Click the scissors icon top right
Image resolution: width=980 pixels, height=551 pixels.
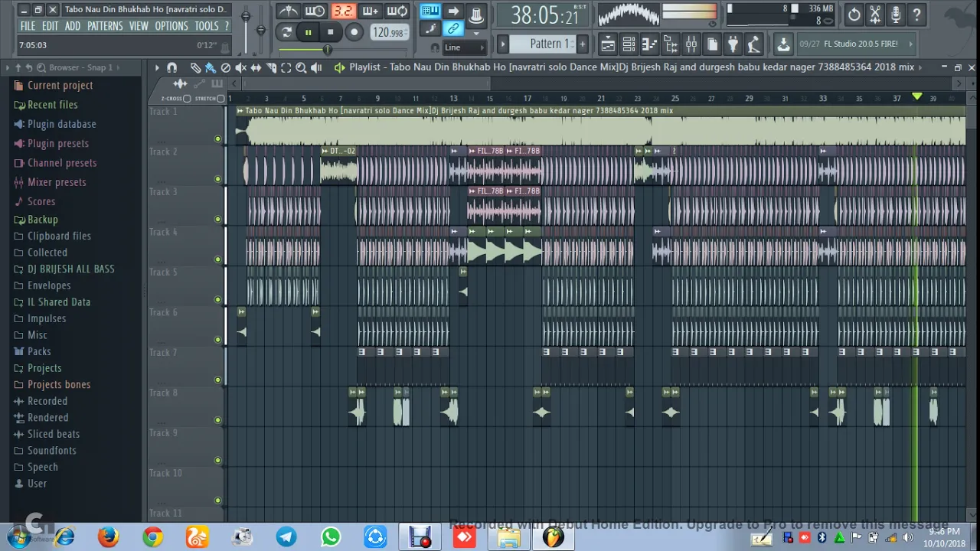[875, 14]
